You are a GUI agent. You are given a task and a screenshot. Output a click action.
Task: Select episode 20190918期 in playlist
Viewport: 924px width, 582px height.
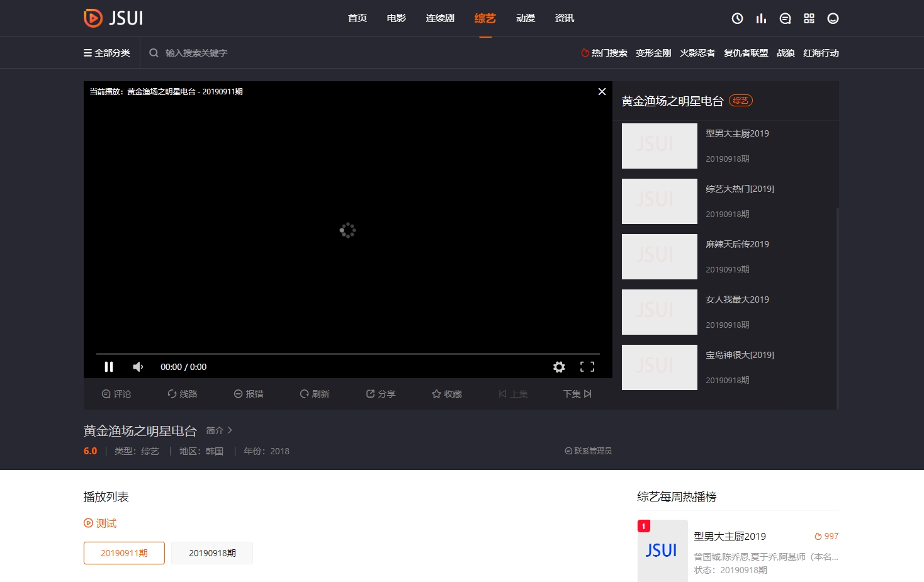tap(211, 552)
